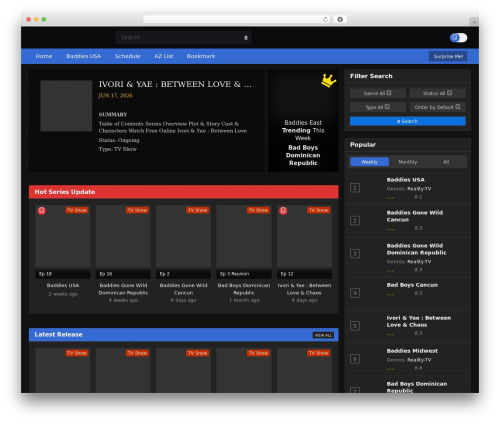The height and width of the screenshot is (423, 500).
Task: Open Bad Boys Dominican Republic trending link
Action: pyautogui.click(x=303, y=155)
